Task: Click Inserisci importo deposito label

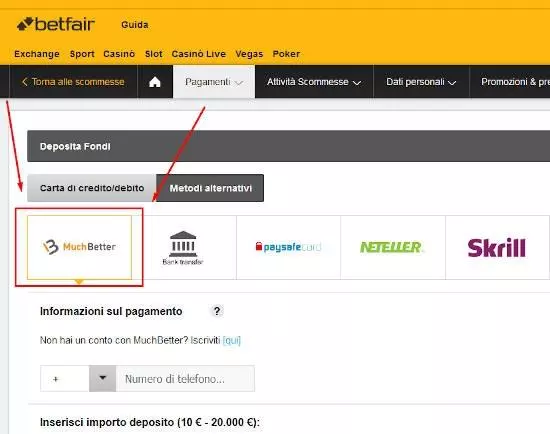Action: click(150, 422)
